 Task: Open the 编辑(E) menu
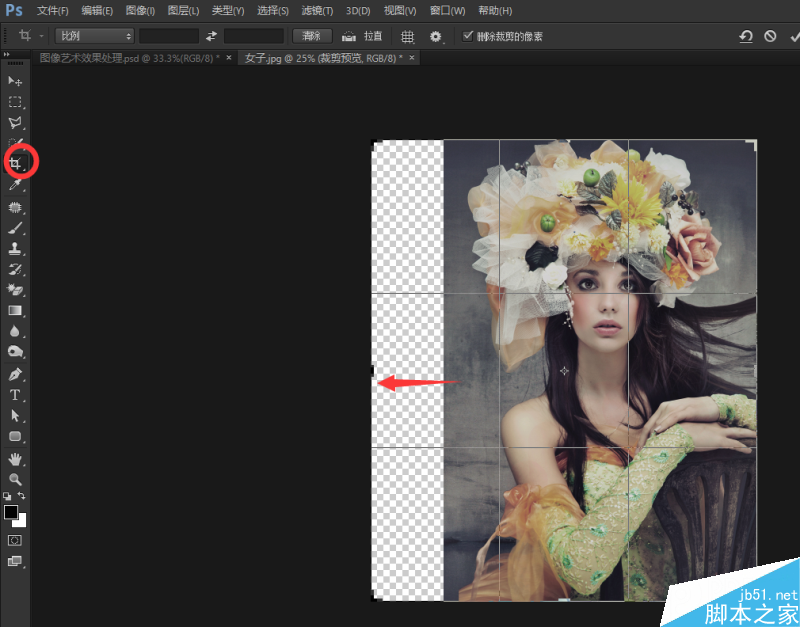[x=97, y=11]
